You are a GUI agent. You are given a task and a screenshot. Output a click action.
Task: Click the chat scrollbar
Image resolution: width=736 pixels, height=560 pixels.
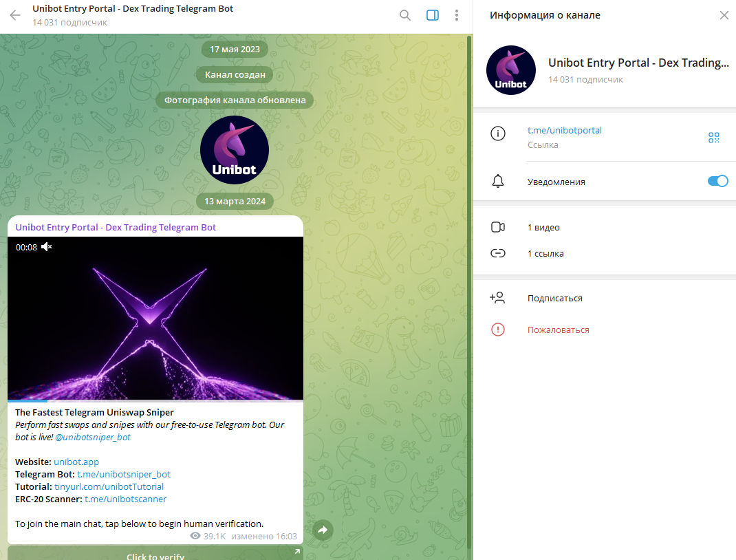(469, 291)
